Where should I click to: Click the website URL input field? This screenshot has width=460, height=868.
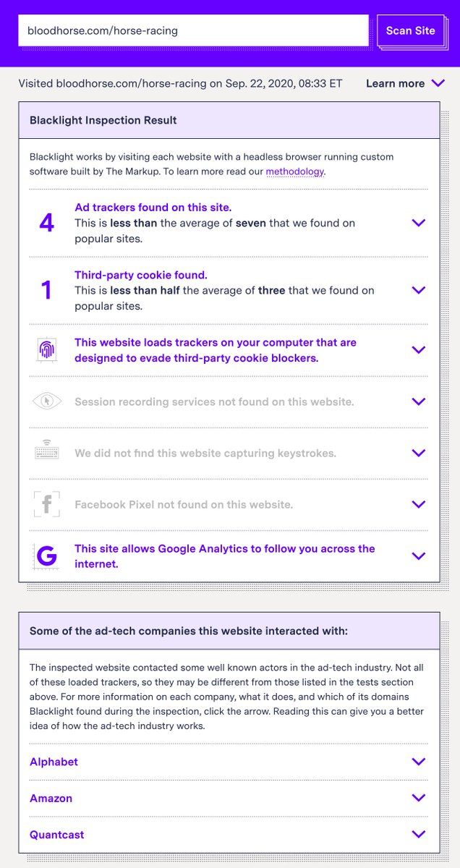click(x=193, y=30)
